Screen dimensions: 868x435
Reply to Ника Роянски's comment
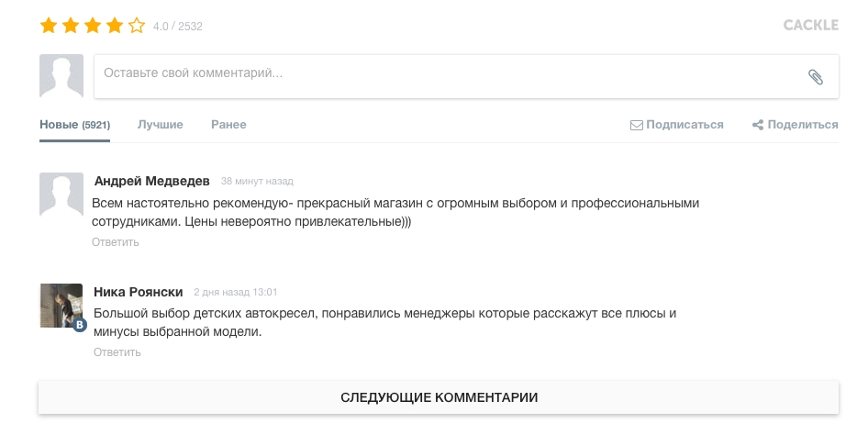pos(117,352)
